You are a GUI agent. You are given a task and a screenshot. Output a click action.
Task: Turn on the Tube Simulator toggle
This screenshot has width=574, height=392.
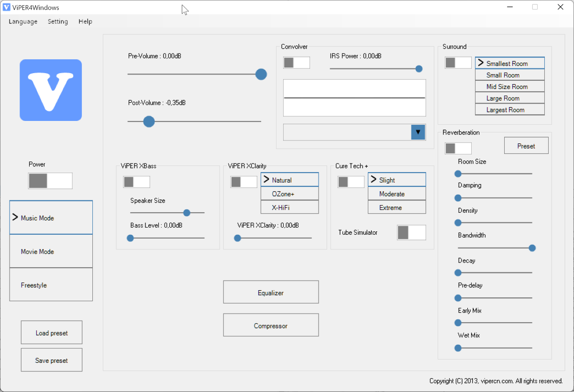(x=411, y=232)
